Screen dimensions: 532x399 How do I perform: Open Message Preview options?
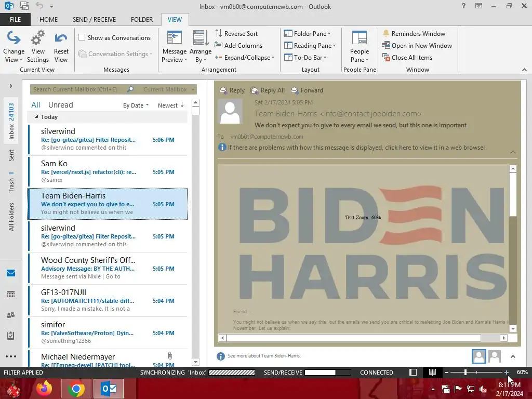[175, 47]
